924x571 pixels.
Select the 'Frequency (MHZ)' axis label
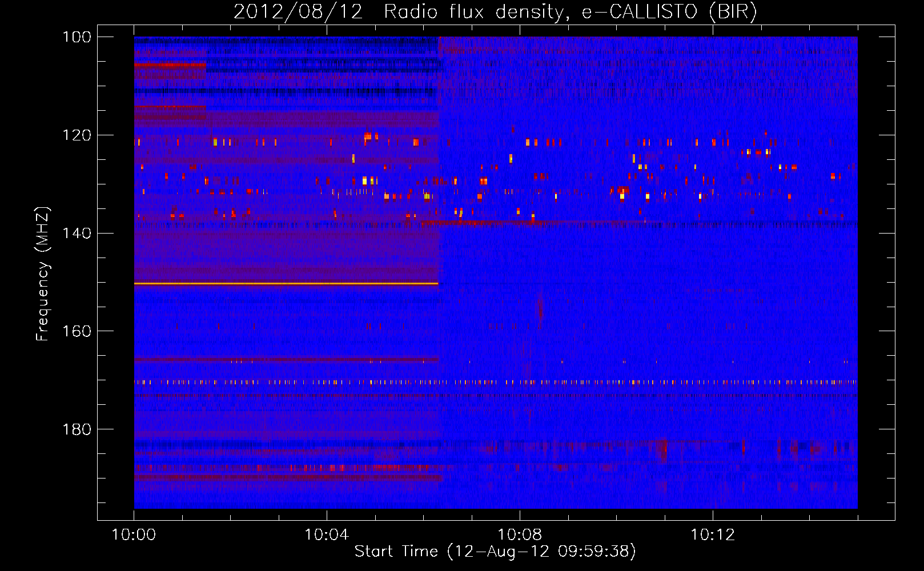[x=42, y=274]
